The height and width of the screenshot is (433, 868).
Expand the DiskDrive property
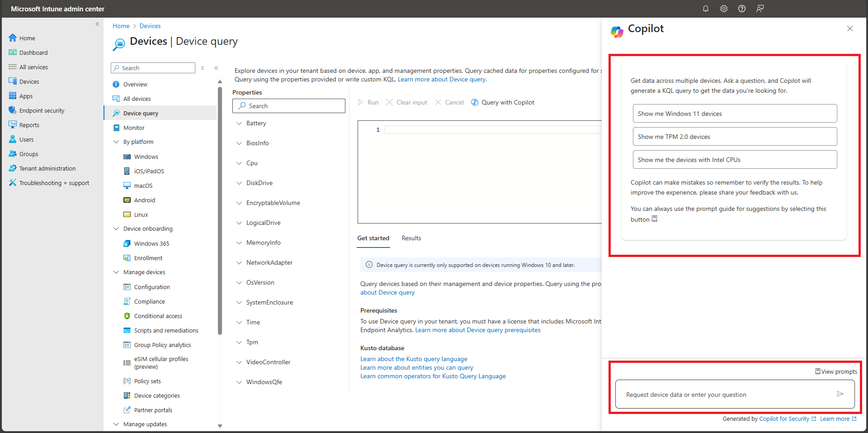click(x=239, y=183)
